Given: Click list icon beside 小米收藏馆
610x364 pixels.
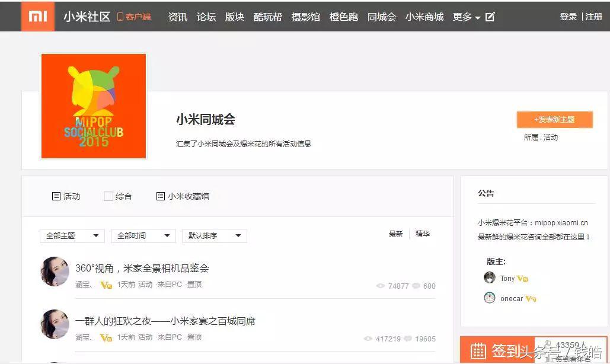Looking at the screenshot, I should pos(160,196).
